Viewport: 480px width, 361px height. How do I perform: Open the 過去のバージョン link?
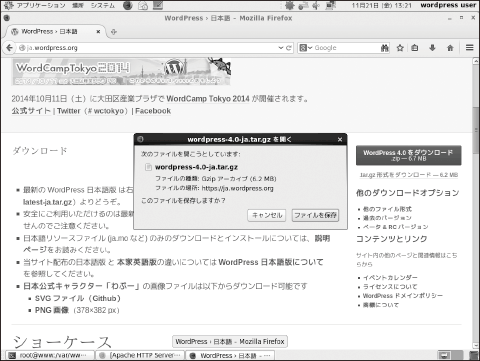[x=387, y=218]
